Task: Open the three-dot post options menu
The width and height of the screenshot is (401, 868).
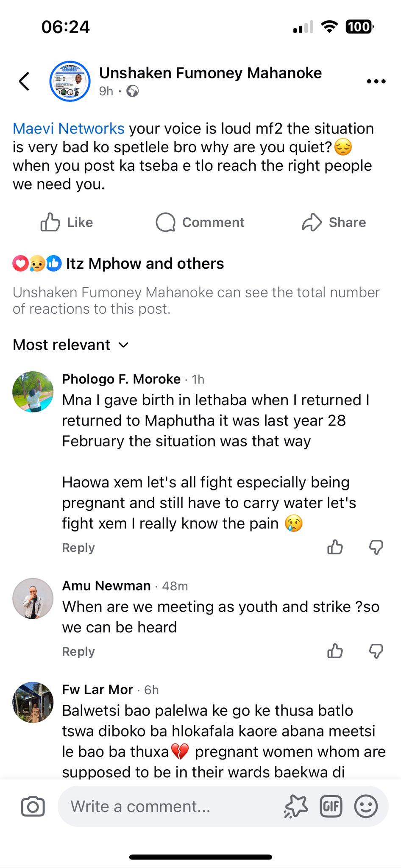Action: point(376,81)
